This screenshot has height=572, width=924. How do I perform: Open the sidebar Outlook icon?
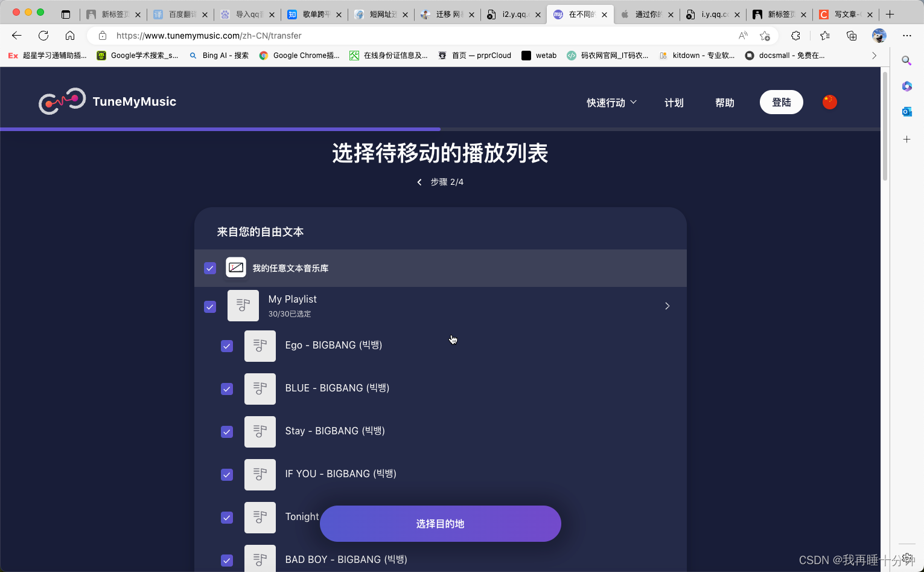click(906, 112)
